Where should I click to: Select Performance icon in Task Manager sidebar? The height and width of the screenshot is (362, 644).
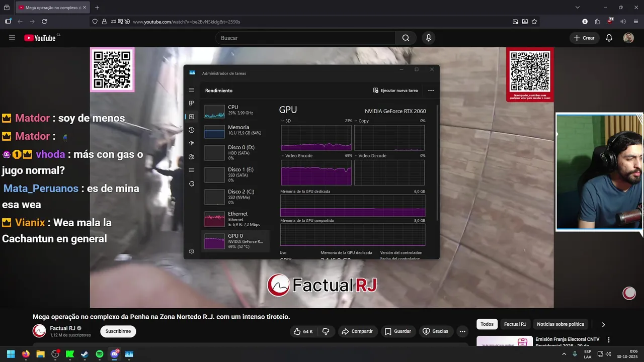191,117
